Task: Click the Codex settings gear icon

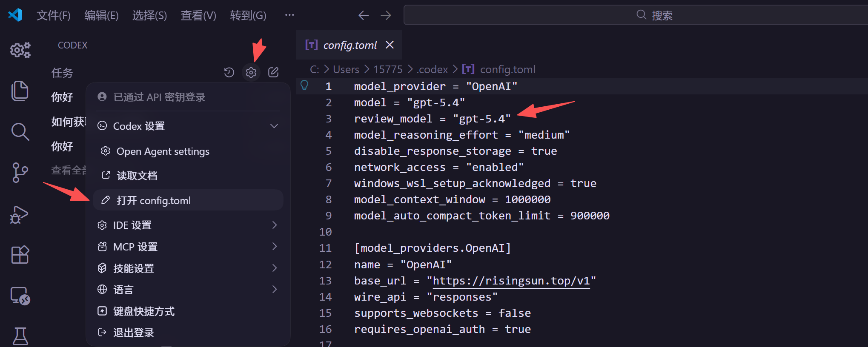Action: [251, 72]
